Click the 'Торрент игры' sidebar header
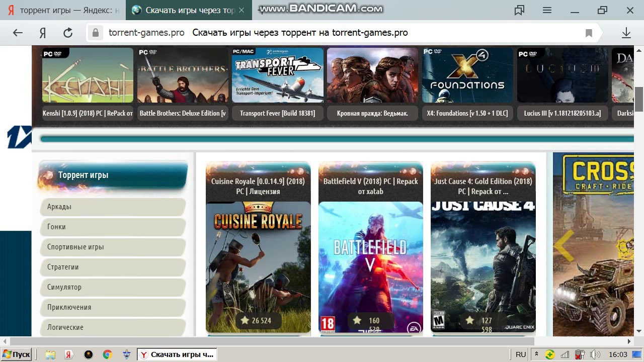The width and height of the screenshot is (644, 362). click(113, 175)
